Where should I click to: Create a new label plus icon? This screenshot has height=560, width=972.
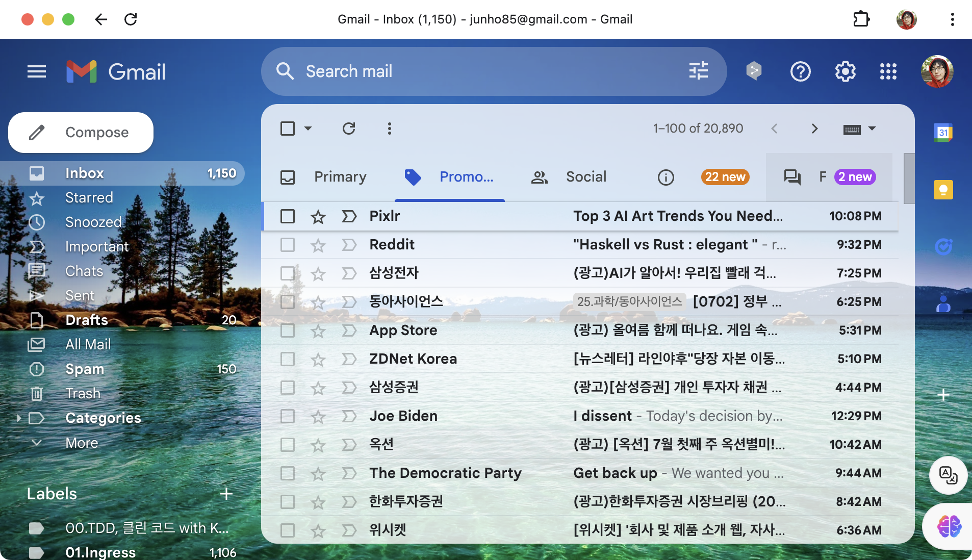(226, 494)
